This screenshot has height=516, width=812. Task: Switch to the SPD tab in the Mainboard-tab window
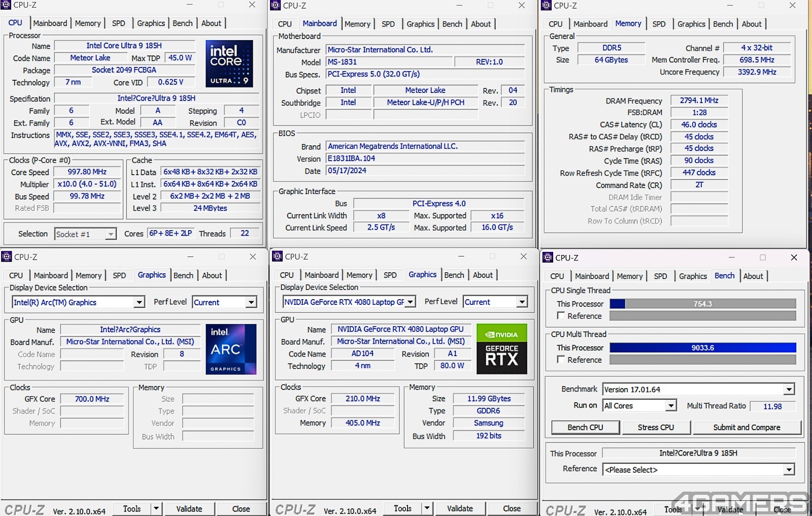point(388,24)
